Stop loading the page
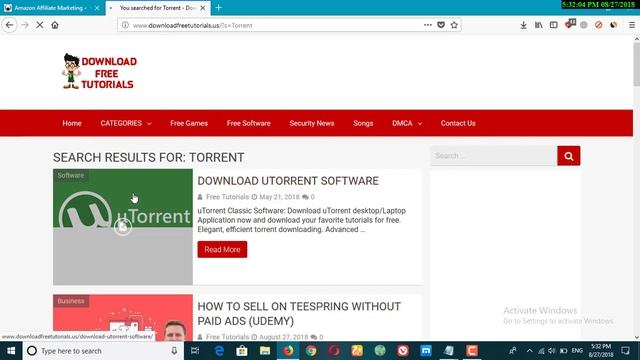This screenshot has width=640, height=360. point(40,25)
